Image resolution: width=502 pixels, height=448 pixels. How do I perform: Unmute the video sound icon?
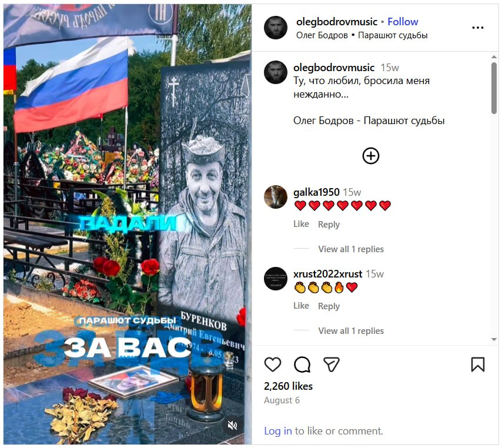pyautogui.click(x=232, y=425)
